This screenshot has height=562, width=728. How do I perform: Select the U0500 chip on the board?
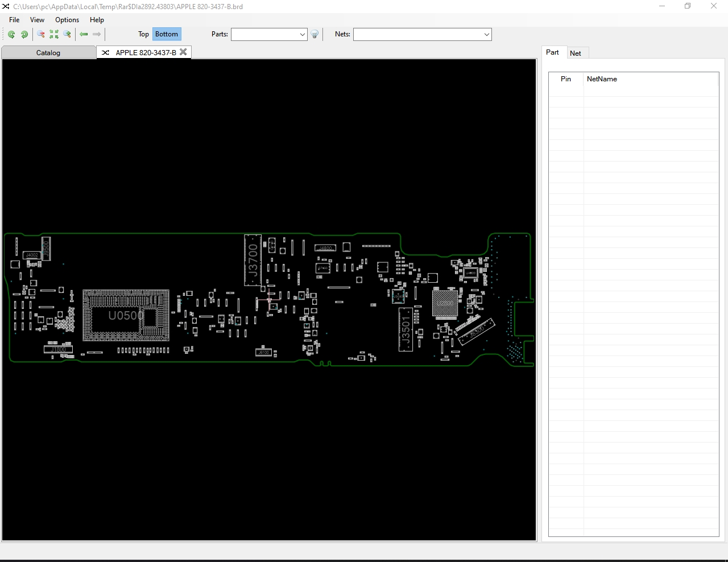(x=126, y=316)
